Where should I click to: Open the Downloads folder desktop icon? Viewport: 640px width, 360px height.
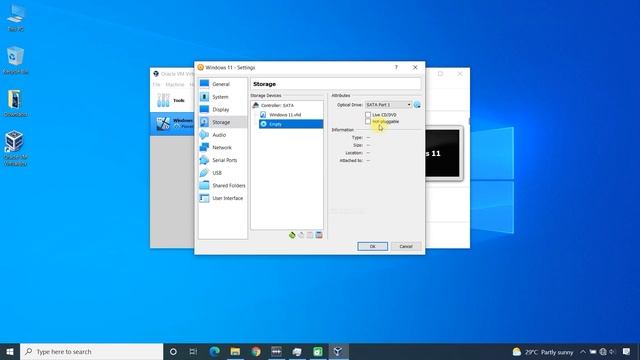pos(16,103)
